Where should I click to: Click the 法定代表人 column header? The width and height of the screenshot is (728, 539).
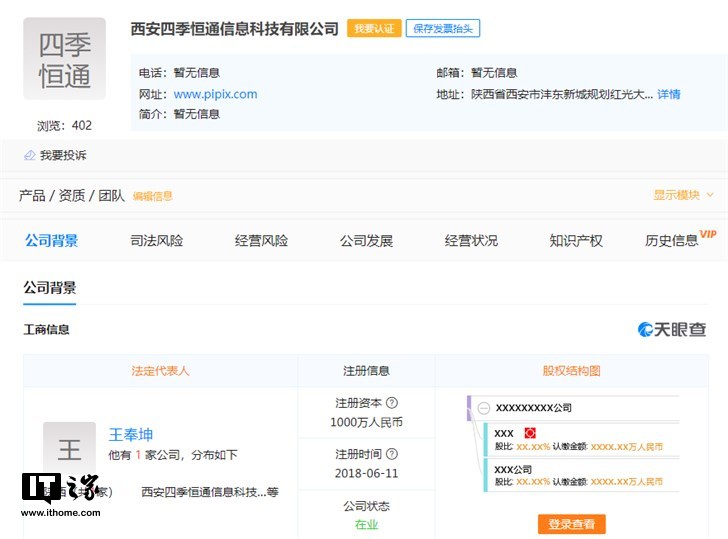click(160, 370)
